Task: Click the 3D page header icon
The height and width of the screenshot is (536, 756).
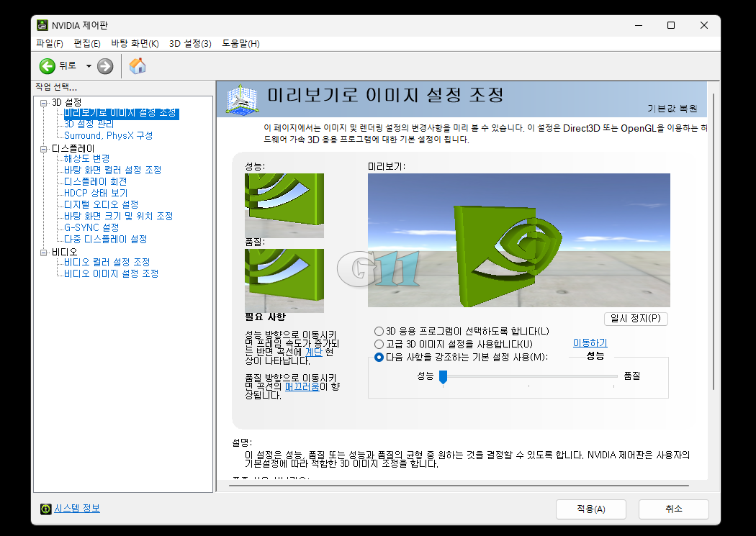Action: click(242, 100)
